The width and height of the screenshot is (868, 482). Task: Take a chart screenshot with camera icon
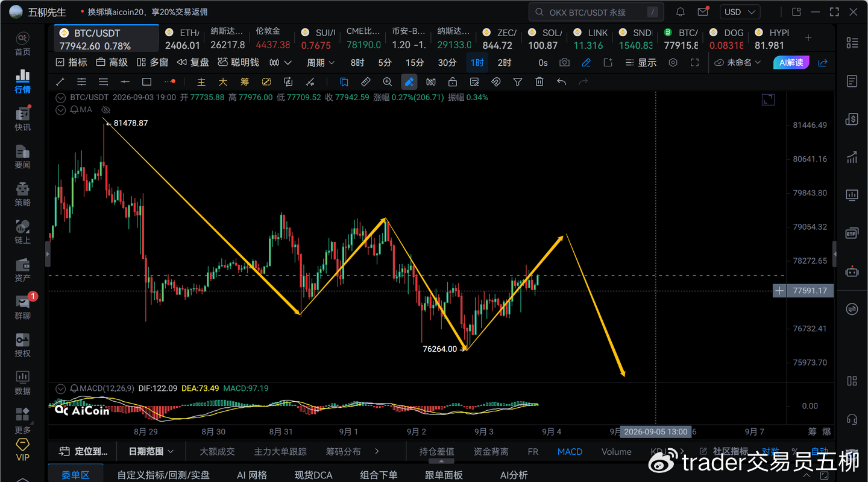[x=564, y=63]
